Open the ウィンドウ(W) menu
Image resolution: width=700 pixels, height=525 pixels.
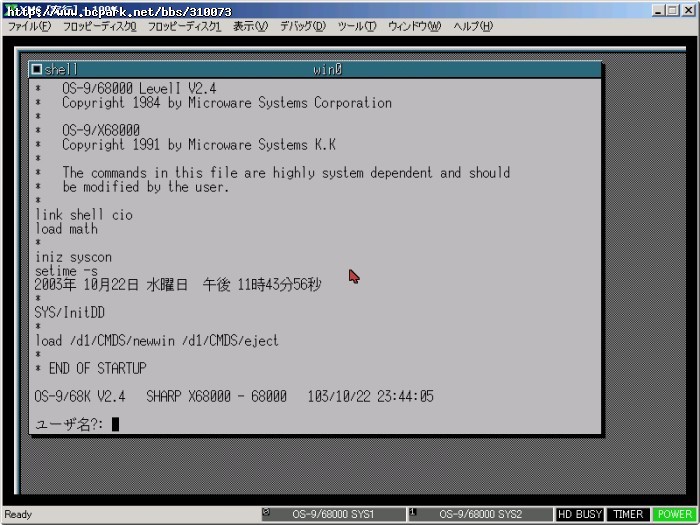point(414,26)
